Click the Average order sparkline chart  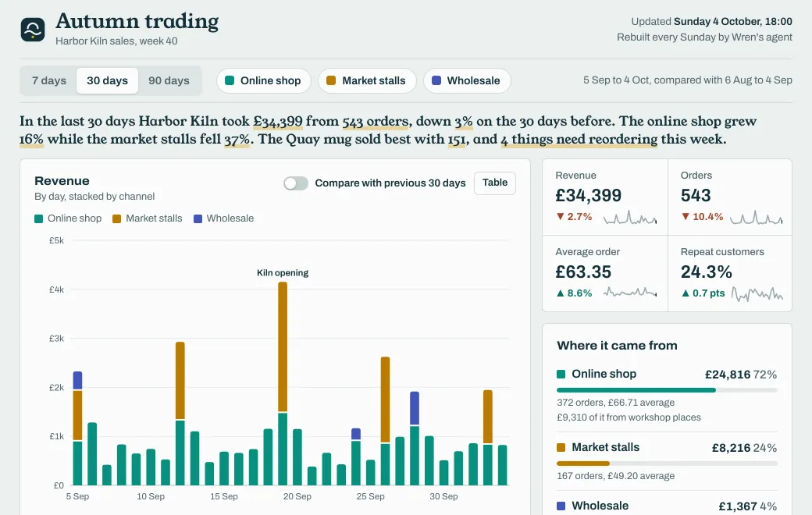[630, 293]
